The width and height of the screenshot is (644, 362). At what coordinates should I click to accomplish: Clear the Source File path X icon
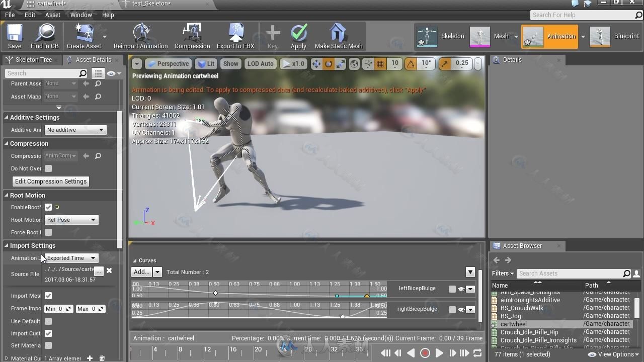109,270
